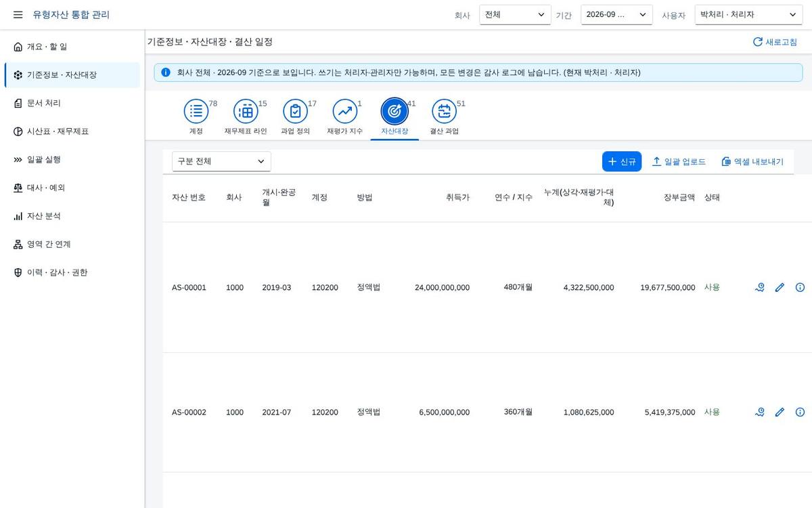Click the 상태 column header
812x508 pixels.
(712, 198)
